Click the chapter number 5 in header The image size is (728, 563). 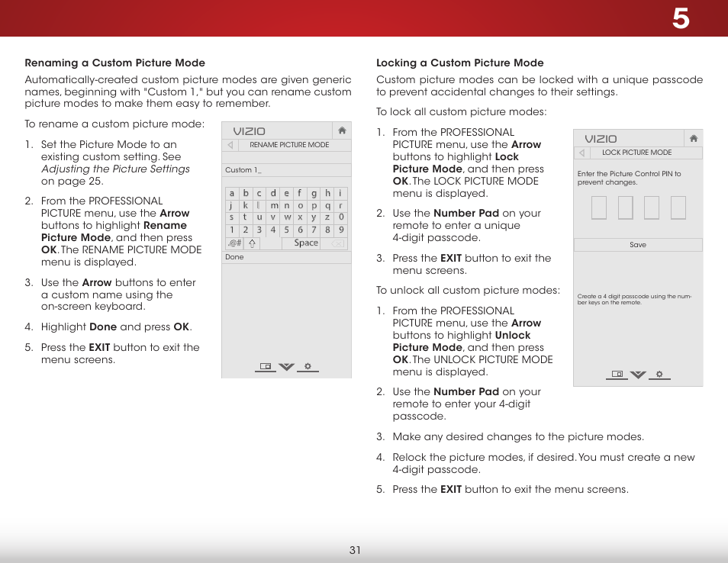(681, 18)
